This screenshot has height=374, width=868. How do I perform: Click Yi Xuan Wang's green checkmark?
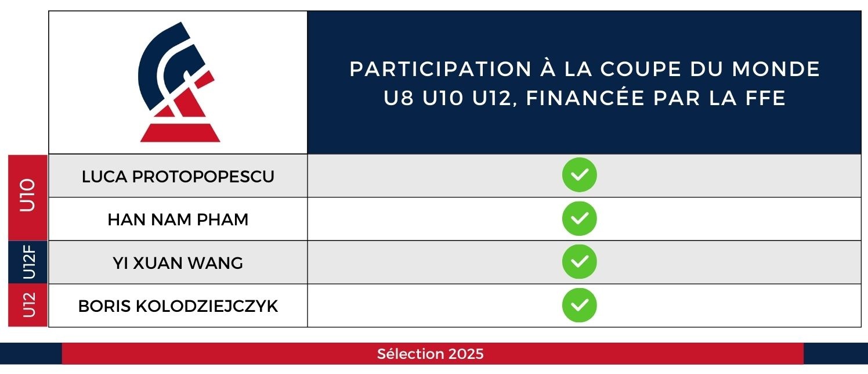click(x=579, y=262)
